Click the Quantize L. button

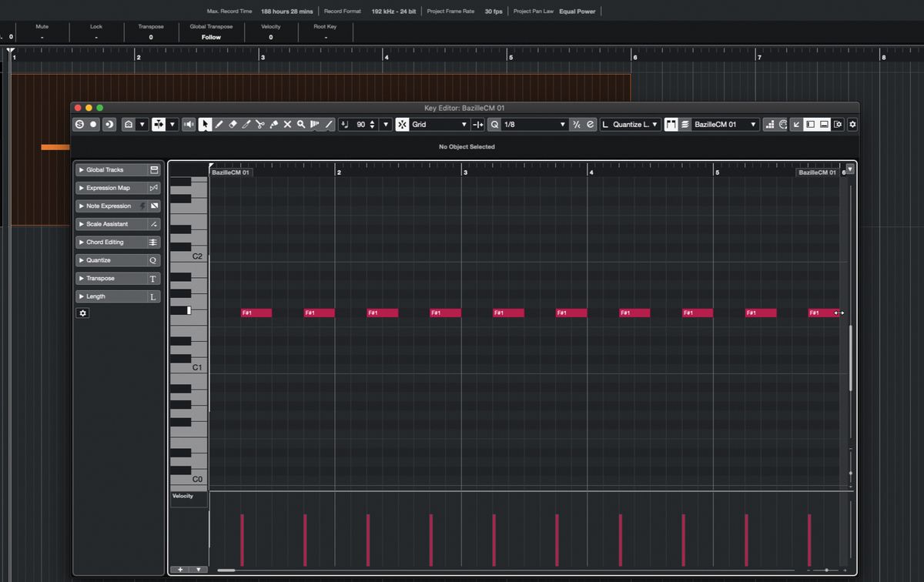[x=630, y=124]
